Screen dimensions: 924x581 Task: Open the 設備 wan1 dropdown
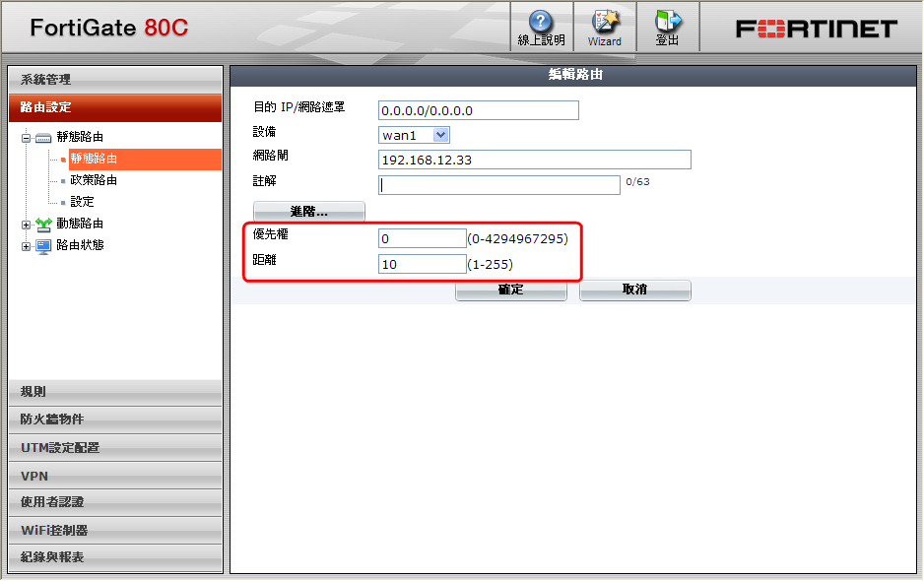[414, 135]
